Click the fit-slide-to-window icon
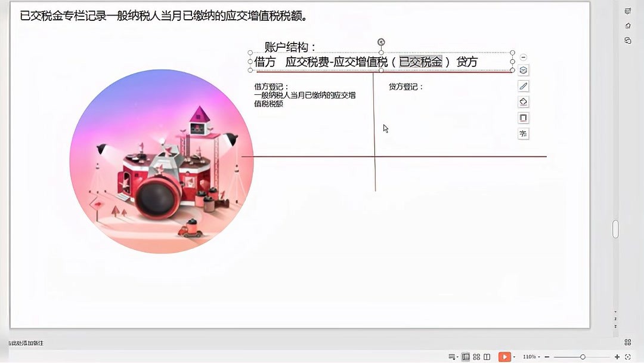The image size is (644, 363). click(x=628, y=356)
